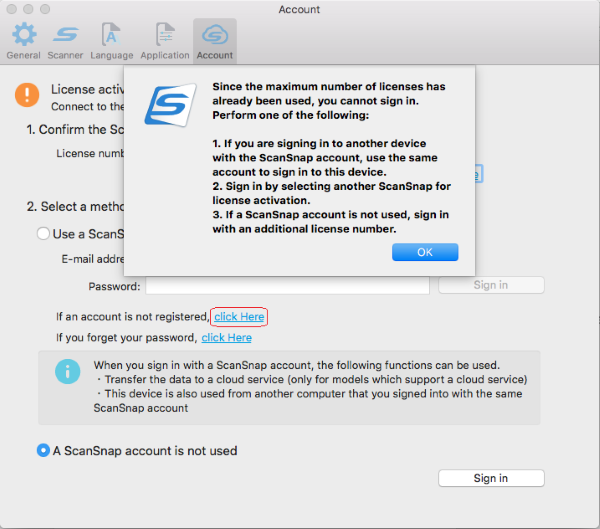Click into the Password field
The height and width of the screenshot is (529, 600).
[287, 286]
